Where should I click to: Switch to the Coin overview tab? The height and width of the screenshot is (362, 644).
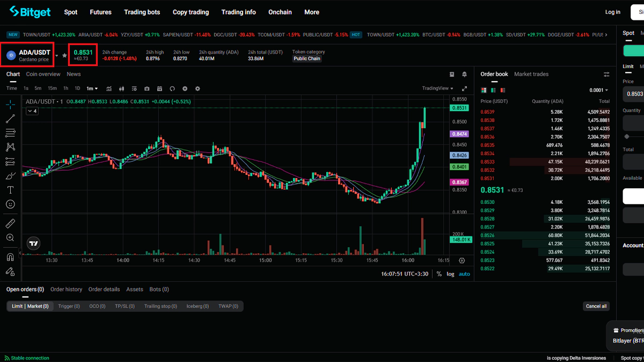pyautogui.click(x=43, y=74)
